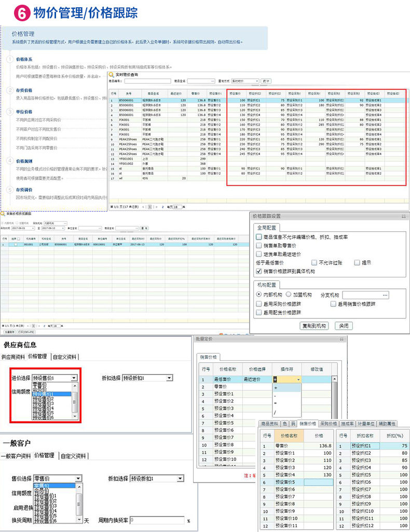
Task: Tick the 启用配货价格跟踪 checkbox
Action: (x=259, y=312)
